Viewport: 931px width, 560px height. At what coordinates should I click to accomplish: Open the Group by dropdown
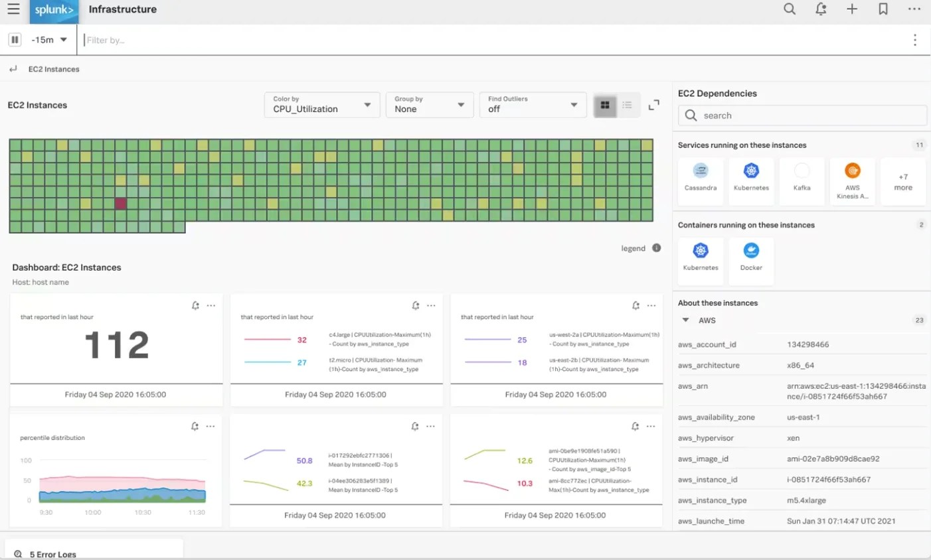[429, 105]
